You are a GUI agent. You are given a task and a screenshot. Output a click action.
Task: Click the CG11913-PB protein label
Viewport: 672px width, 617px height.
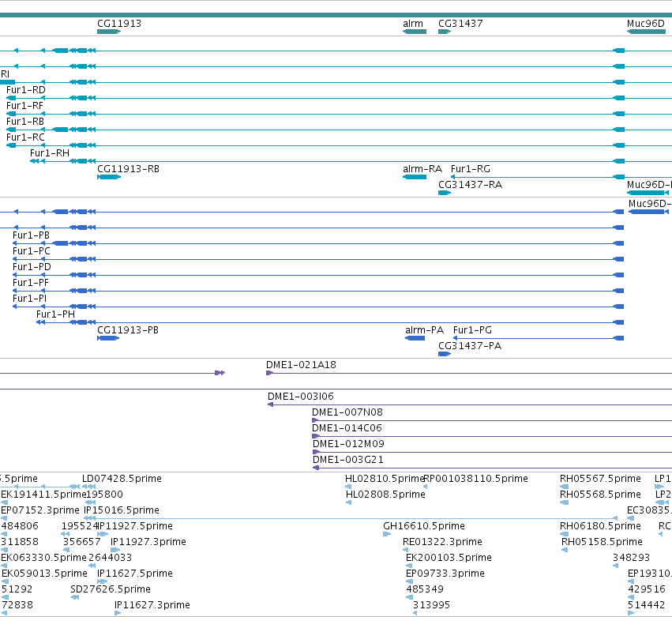pos(128,330)
